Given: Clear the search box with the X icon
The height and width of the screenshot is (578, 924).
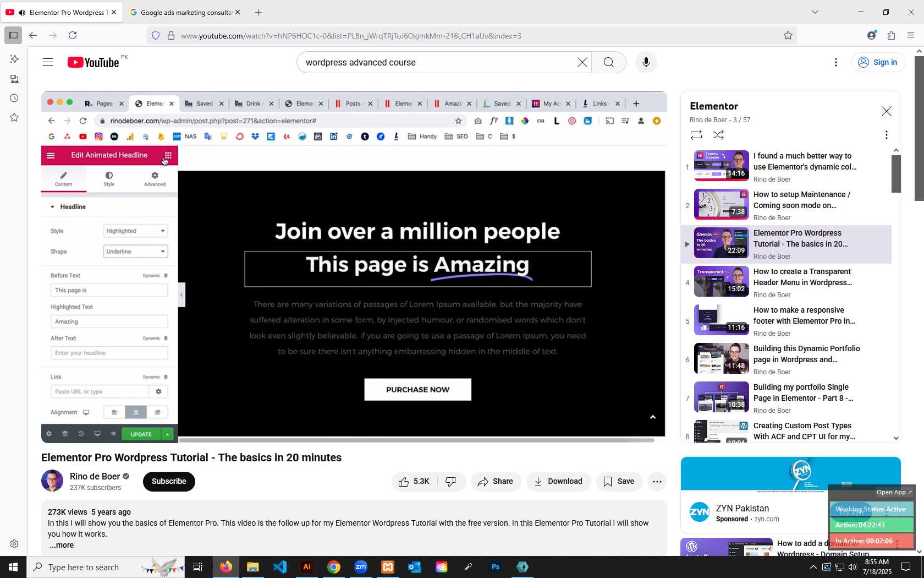Looking at the screenshot, I should (x=582, y=62).
